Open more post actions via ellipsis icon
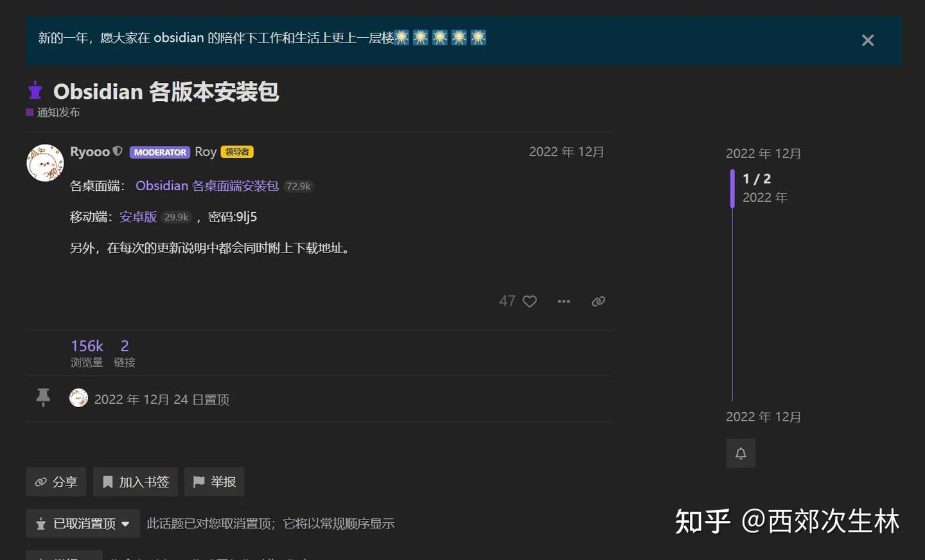 tap(563, 301)
